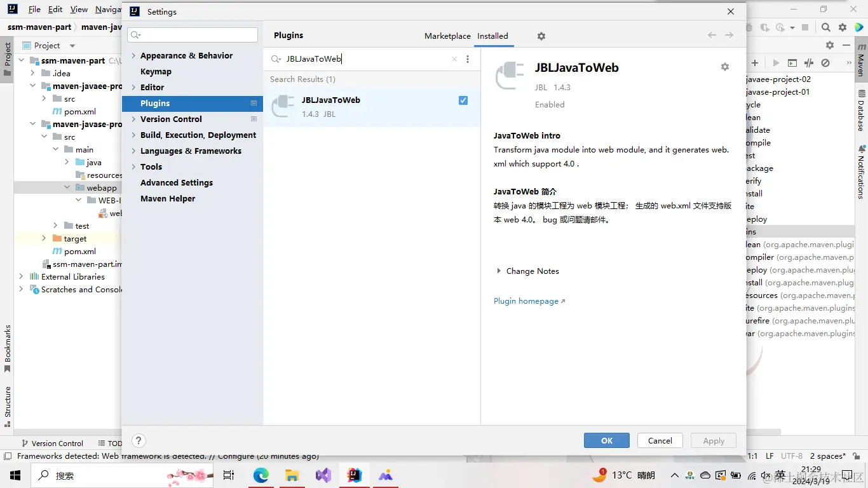Add Maven project with plus icon

coord(755,63)
